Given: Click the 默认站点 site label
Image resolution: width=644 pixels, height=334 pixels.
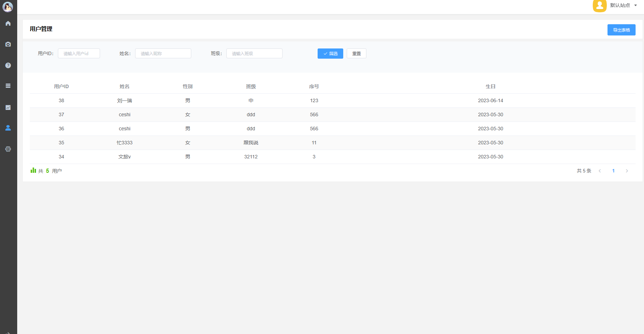Looking at the screenshot, I should pos(620,5).
